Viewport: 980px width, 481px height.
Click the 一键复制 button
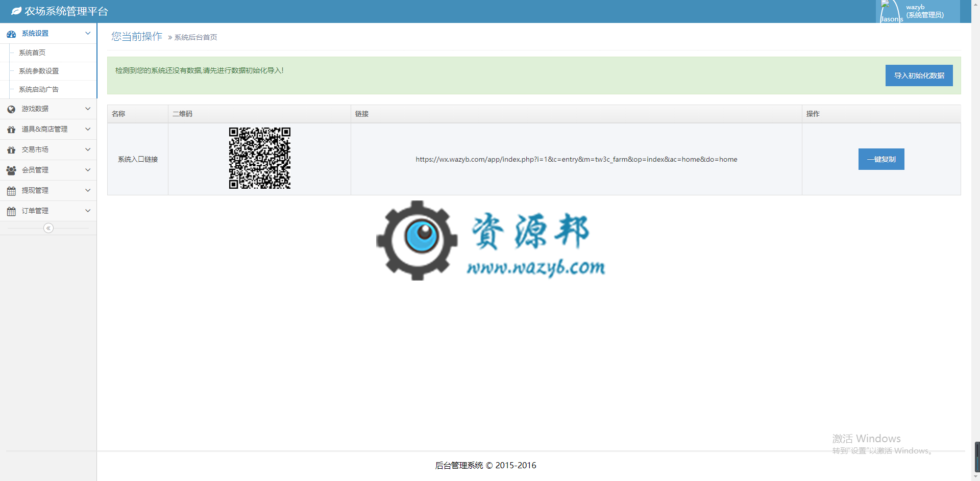881,159
